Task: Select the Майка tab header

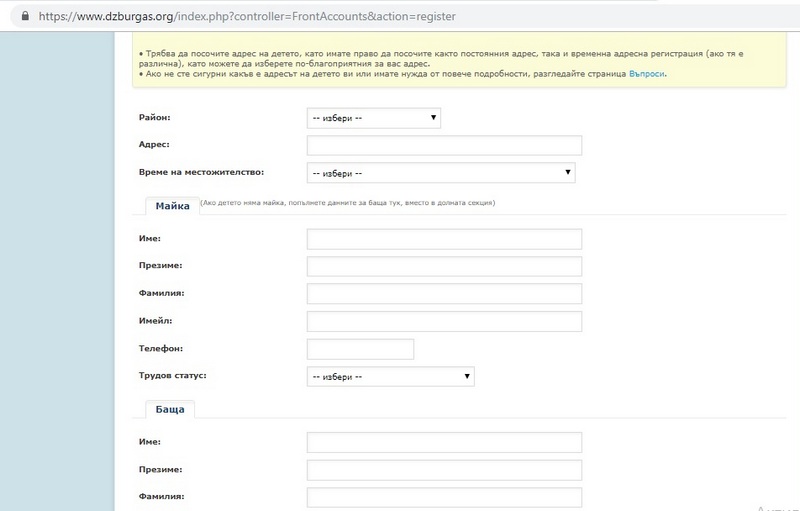Action: (x=172, y=206)
